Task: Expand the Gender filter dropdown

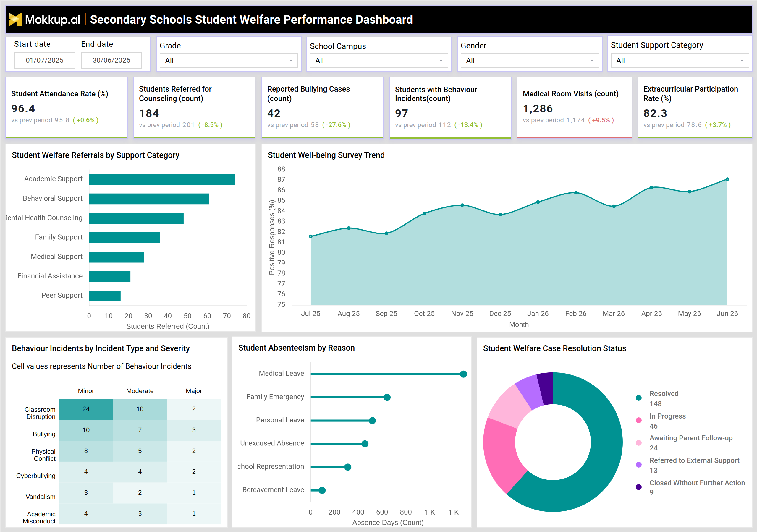Action: point(530,61)
